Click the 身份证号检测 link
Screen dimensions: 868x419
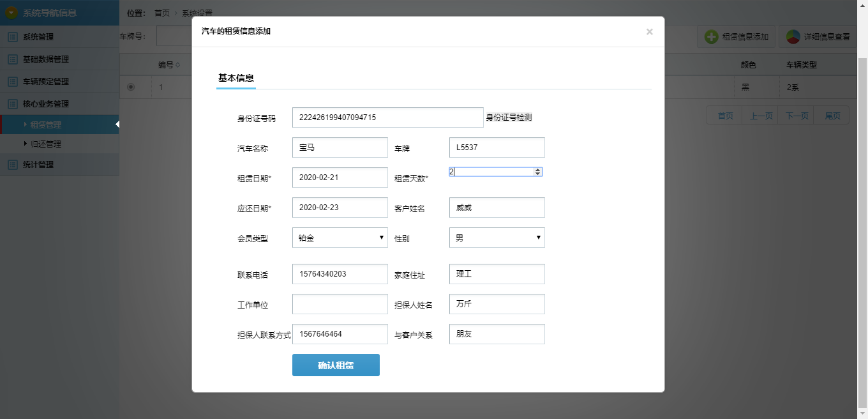coord(509,118)
